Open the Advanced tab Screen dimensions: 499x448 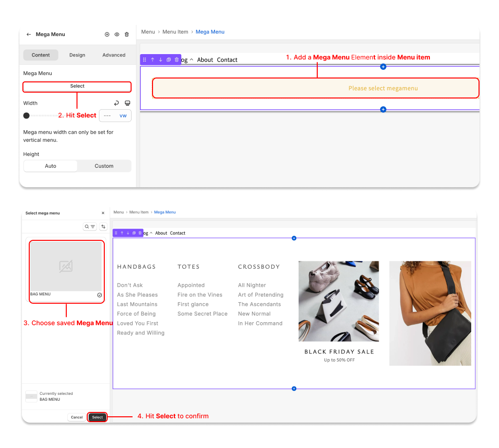(x=114, y=55)
